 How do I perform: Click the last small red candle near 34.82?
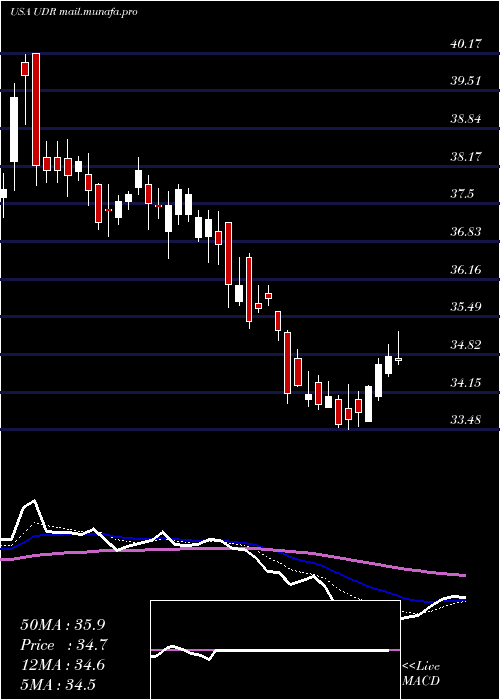(x=398, y=359)
